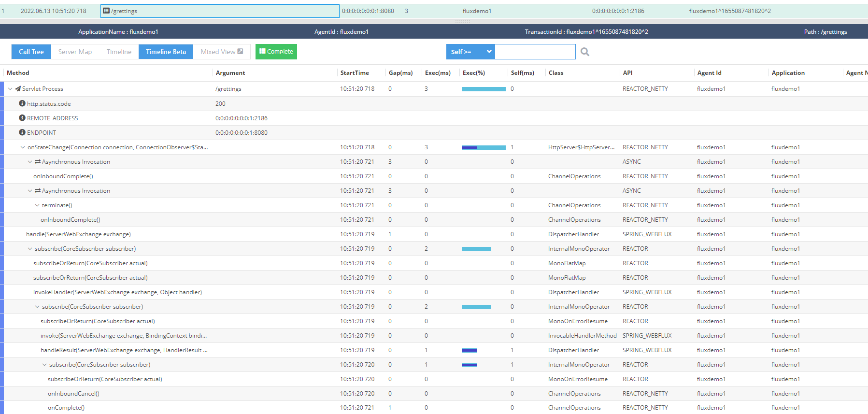Open the Timeline tab

(x=119, y=52)
